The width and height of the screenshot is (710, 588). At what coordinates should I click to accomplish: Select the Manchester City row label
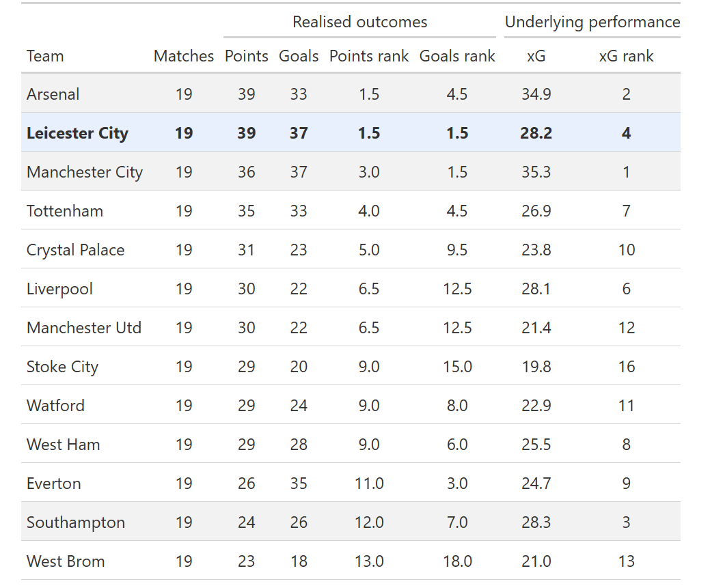click(x=85, y=172)
